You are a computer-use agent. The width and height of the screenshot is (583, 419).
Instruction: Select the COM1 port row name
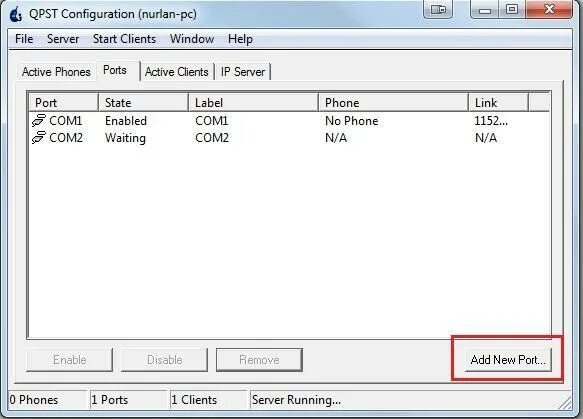65,120
